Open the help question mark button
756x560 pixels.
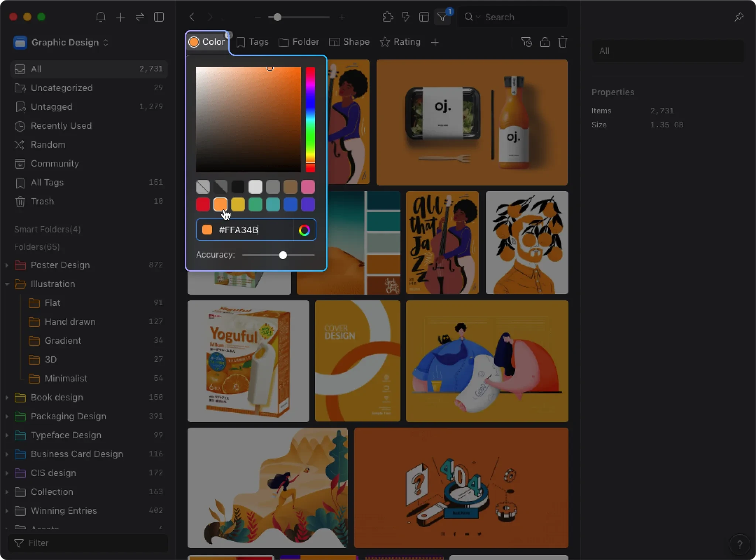[739, 544]
